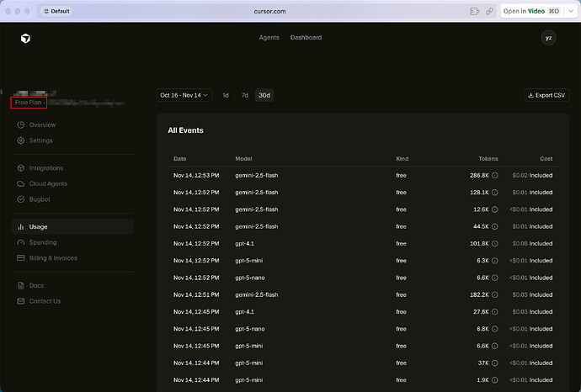Open the yz account avatar
The width and height of the screenshot is (581, 392).
[x=548, y=38]
